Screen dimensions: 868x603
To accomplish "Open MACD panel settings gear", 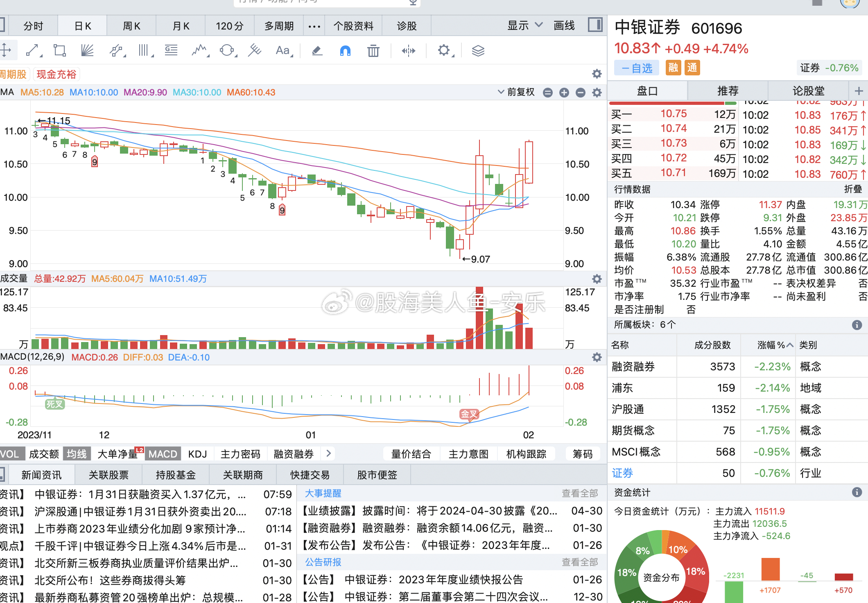I will pos(597,357).
